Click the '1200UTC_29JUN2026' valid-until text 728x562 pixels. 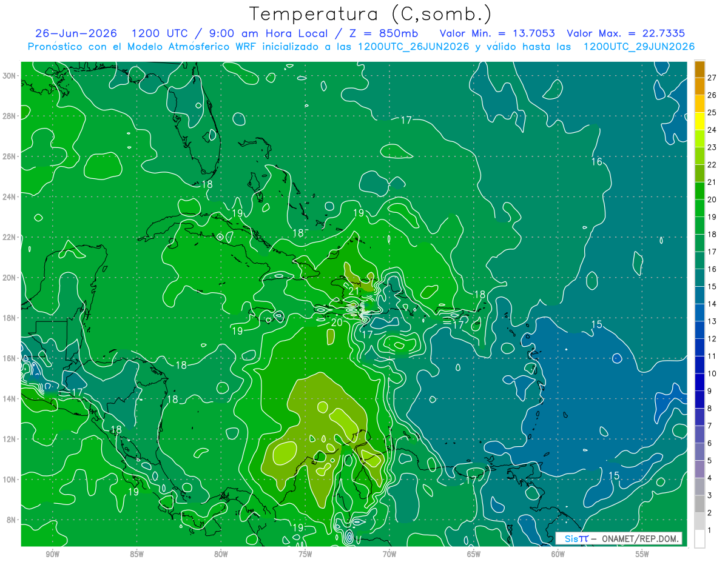[639, 47]
